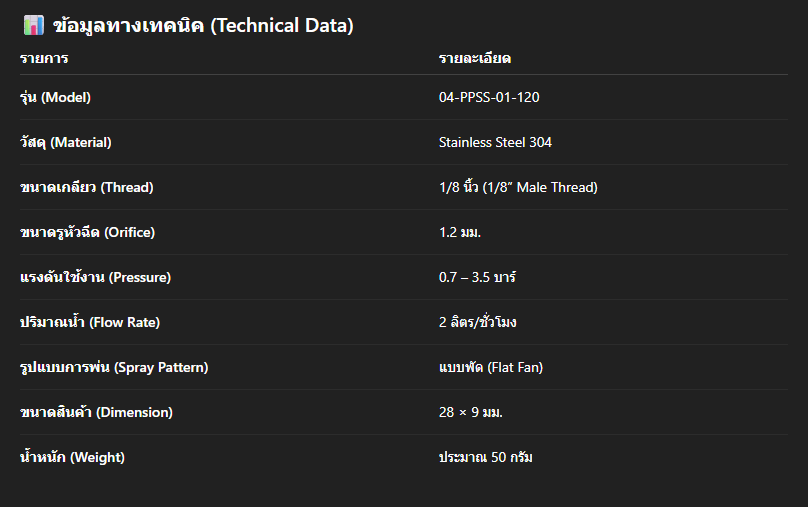Click the รายละเอียด column header

point(475,59)
